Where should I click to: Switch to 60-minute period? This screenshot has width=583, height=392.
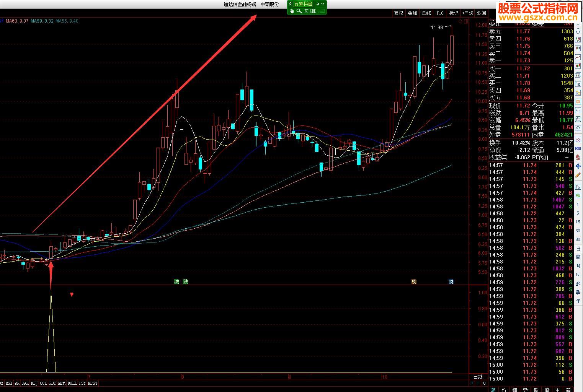[x=578, y=239]
